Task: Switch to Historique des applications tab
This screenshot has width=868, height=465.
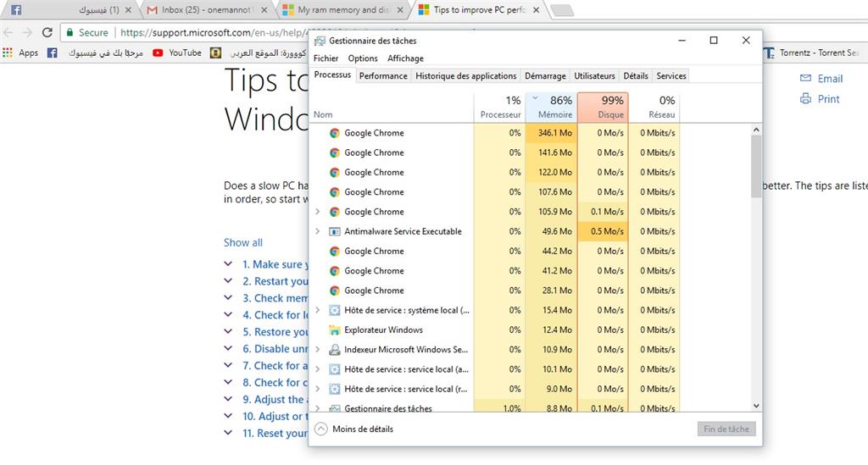Action: (x=465, y=75)
